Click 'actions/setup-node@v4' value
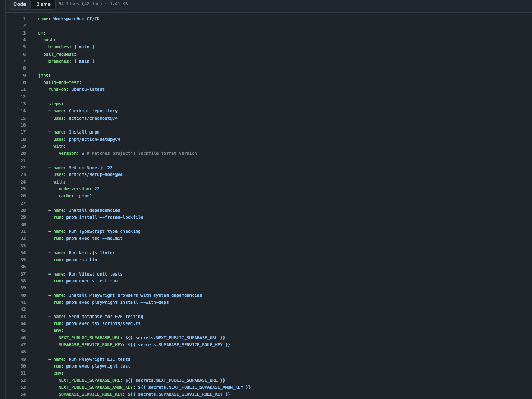532x399 pixels. click(96, 174)
